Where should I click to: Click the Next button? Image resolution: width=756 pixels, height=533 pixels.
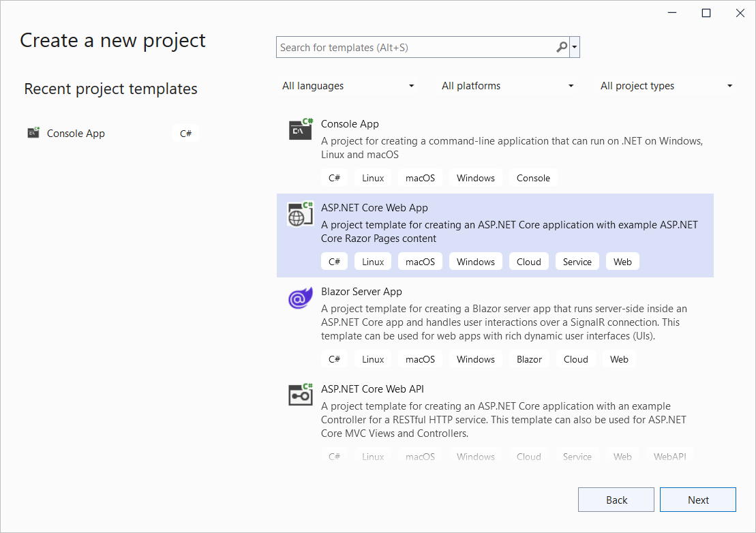point(698,499)
